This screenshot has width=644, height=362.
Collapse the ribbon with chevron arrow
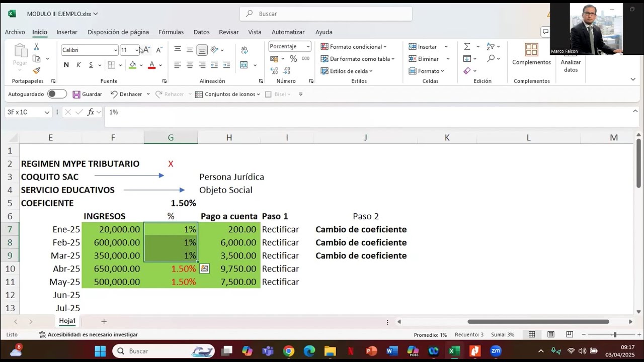point(633,79)
